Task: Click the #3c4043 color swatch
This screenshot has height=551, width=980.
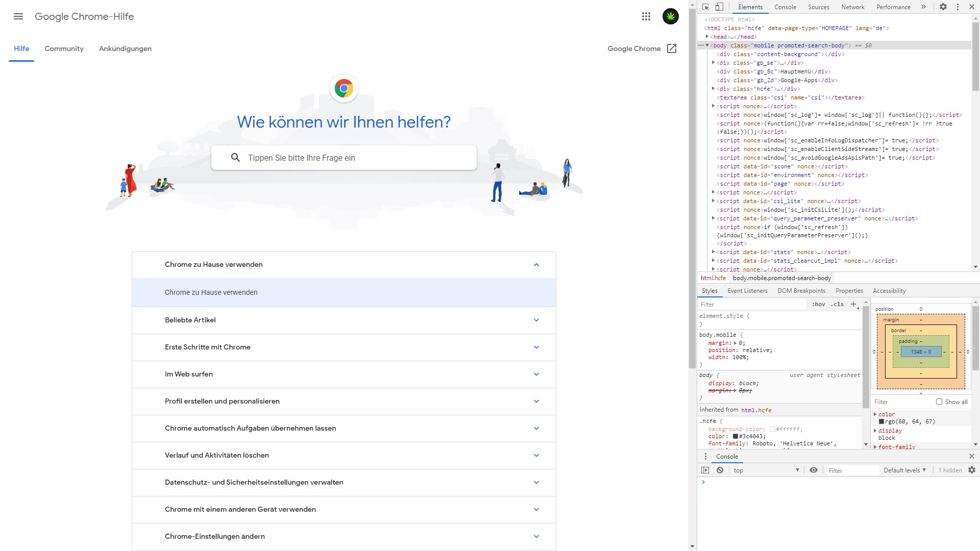Action: [736, 436]
